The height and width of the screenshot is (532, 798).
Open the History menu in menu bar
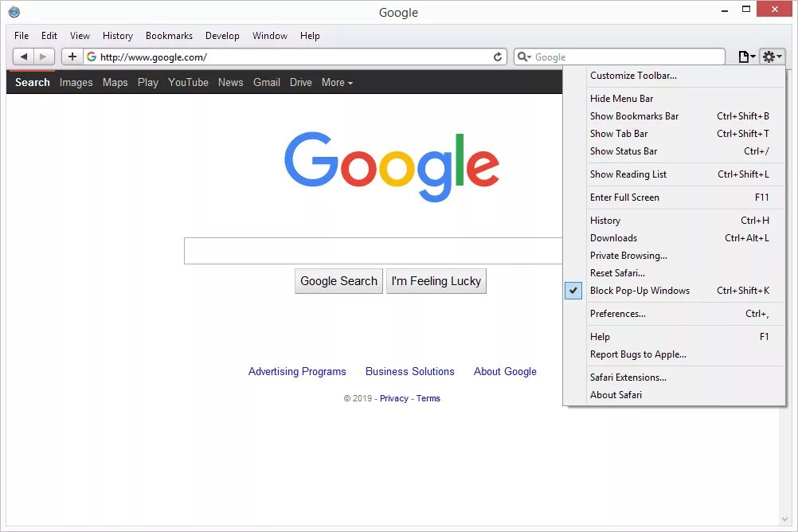click(118, 36)
